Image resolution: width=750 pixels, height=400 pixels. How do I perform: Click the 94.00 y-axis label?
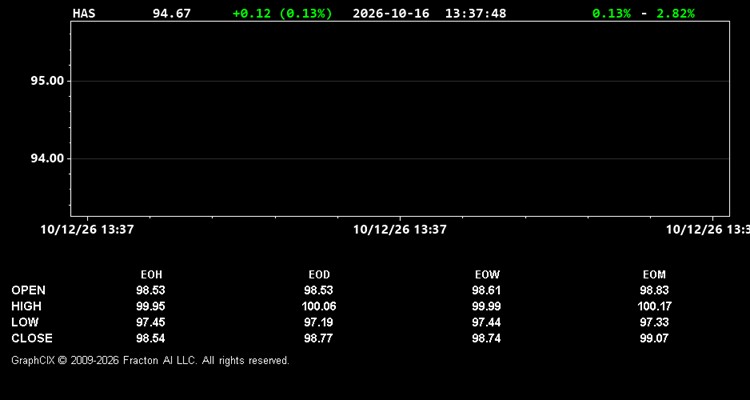click(47, 158)
